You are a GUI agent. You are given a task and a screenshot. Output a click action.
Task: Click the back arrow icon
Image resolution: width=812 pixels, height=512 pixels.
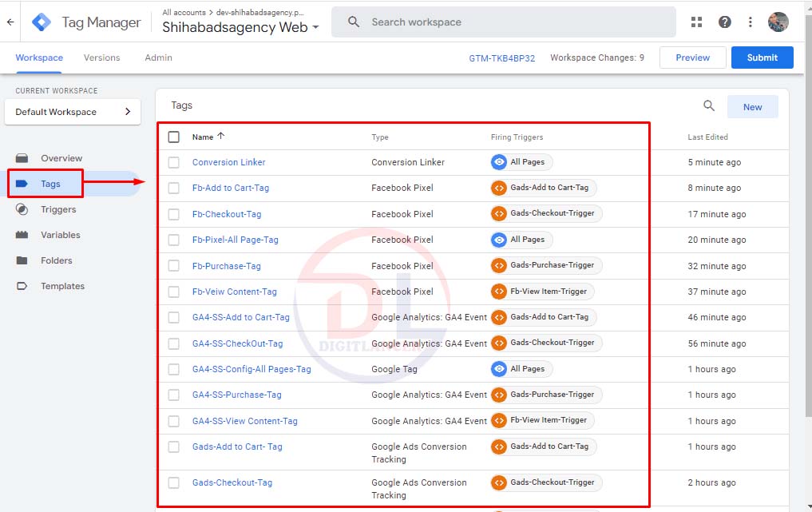[x=10, y=22]
